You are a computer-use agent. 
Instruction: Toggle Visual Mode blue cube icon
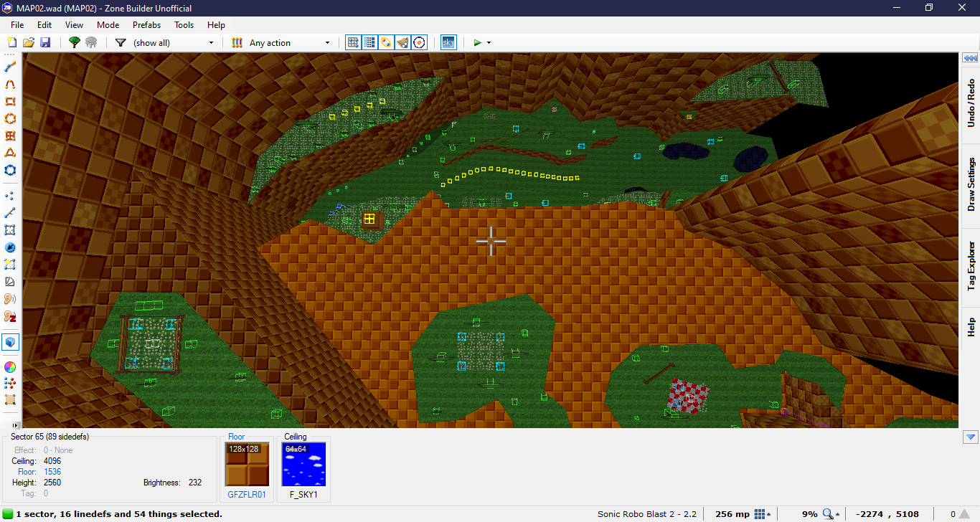coord(10,342)
